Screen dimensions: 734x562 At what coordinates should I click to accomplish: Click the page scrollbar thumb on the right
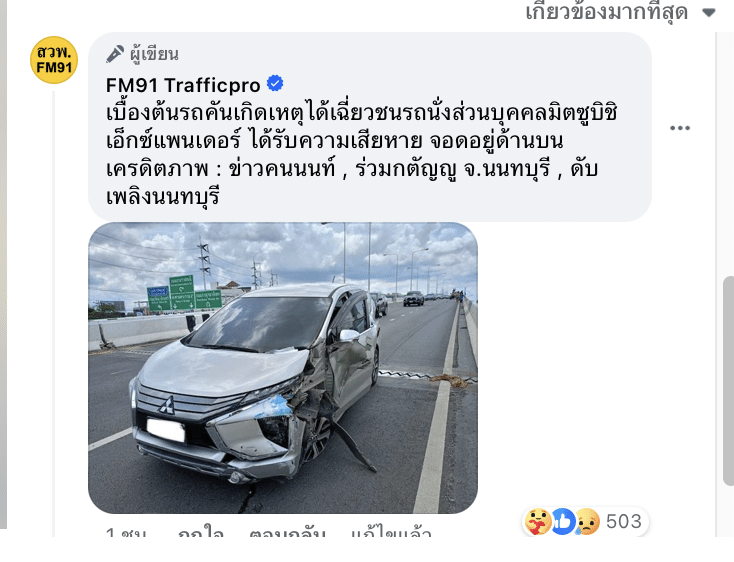tap(728, 381)
